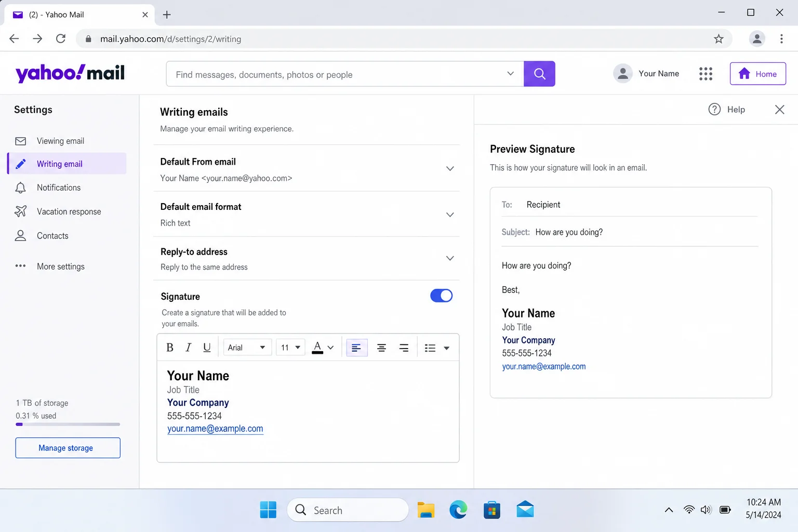Toggle bold formatting in signature editor
Viewport: 798px width, 532px height.
170,348
